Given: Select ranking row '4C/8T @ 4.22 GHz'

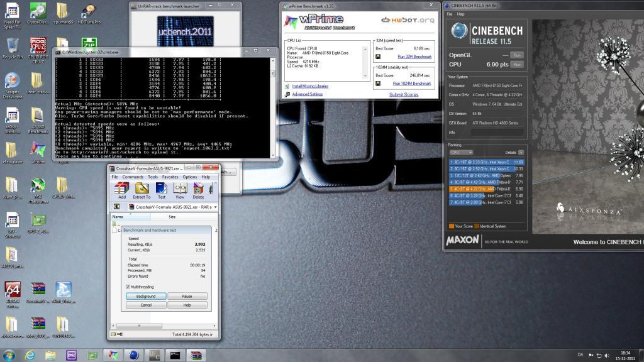Looking at the screenshot, I should tap(486, 189).
